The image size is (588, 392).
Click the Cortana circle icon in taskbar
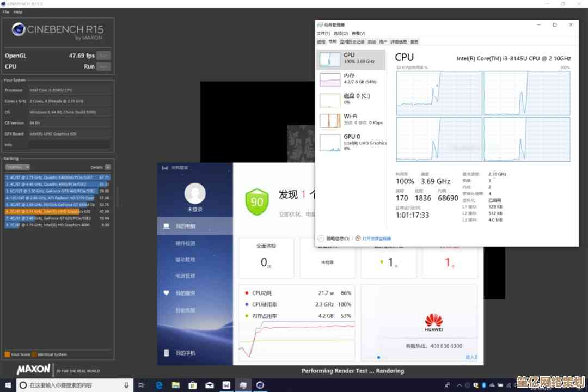pos(23,385)
